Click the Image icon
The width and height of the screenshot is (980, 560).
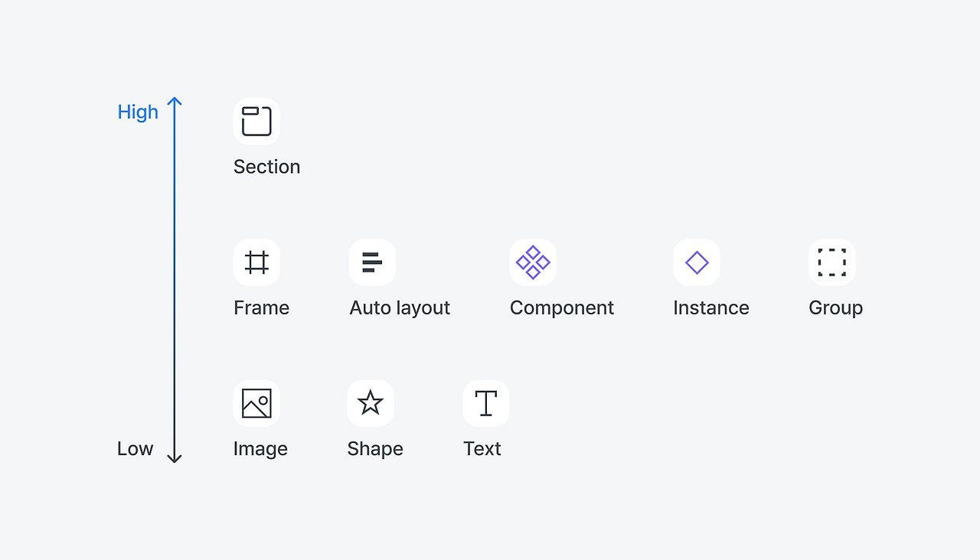[256, 403]
